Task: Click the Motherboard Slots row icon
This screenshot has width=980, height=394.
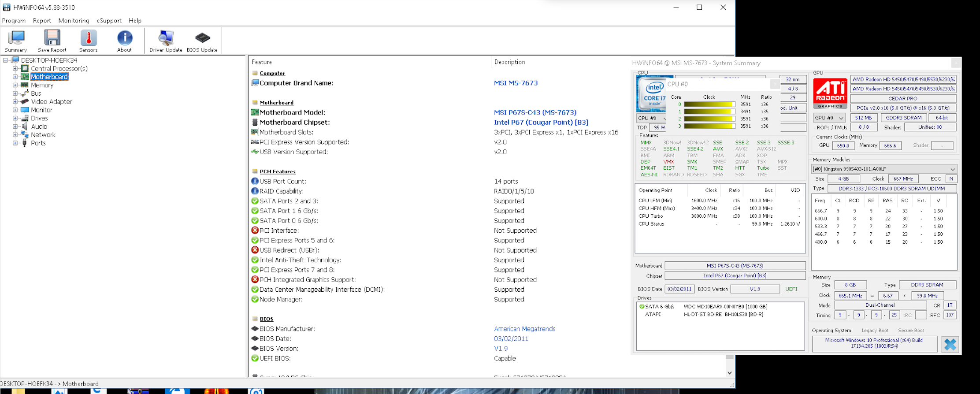Action: 255,132
